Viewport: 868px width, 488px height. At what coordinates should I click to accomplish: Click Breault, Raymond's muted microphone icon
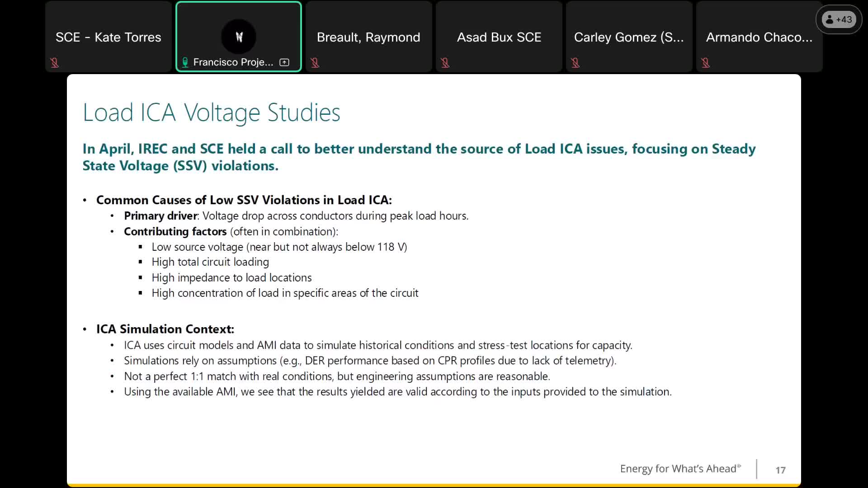point(315,63)
